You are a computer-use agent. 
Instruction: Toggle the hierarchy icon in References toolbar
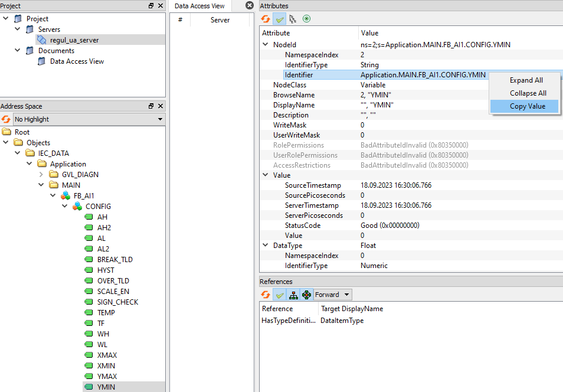(x=293, y=295)
